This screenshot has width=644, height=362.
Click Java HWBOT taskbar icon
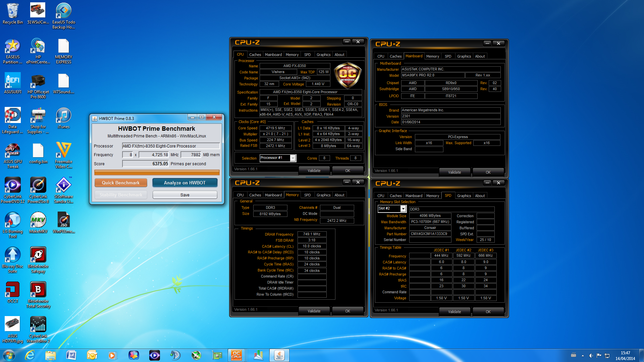279,355
